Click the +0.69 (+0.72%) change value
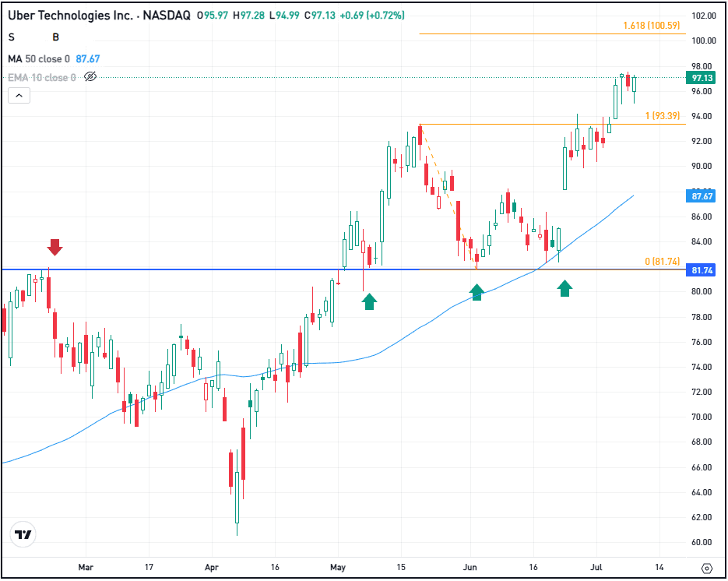The height and width of the screenshot is (581, 728). (x=372, y=16)
